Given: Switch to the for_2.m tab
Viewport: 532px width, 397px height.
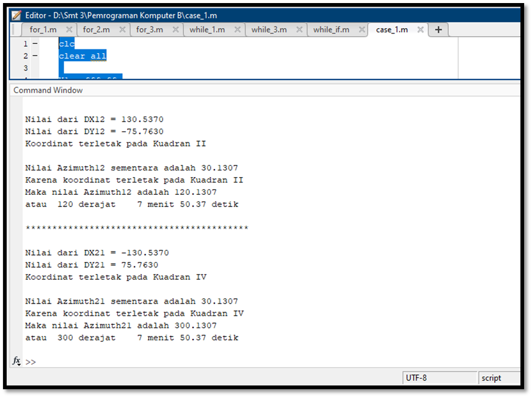Looking at the screenshot, I should pyautogui.click(x=97, y=30).
